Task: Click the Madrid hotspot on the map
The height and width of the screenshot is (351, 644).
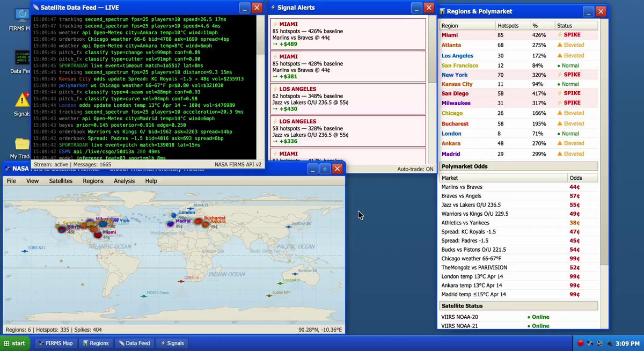Action: tap(171, 224)
